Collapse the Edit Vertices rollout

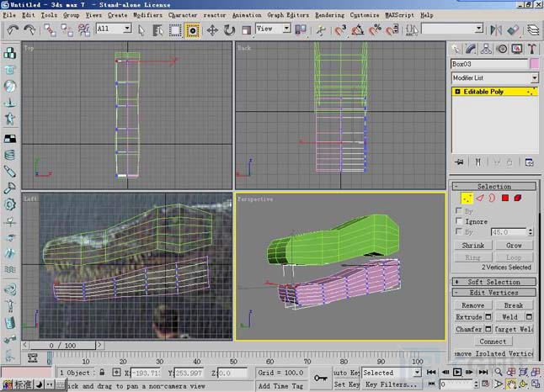click(x=494, y=293)
